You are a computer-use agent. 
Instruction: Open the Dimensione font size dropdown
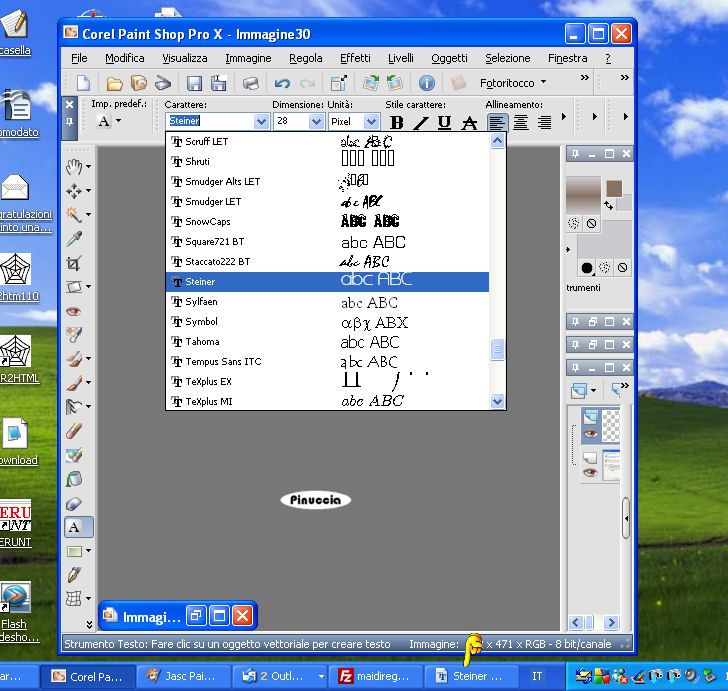(x=316, y=122)
